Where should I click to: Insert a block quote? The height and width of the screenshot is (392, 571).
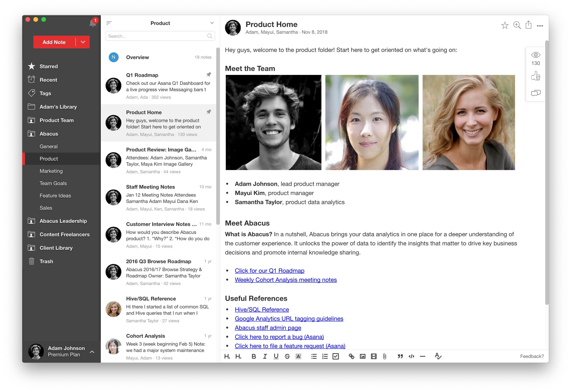pyautogui.click(x=400, y=356)
